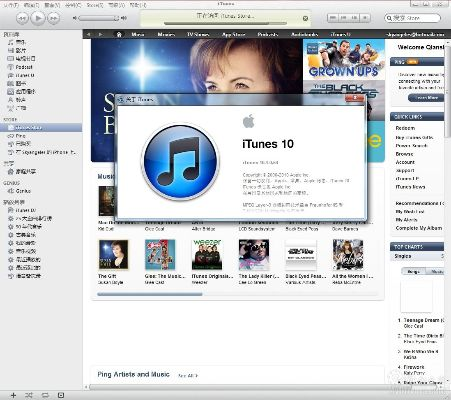
Task: Click the show artwork icon in the bottom bar
Action: point(61,395)
